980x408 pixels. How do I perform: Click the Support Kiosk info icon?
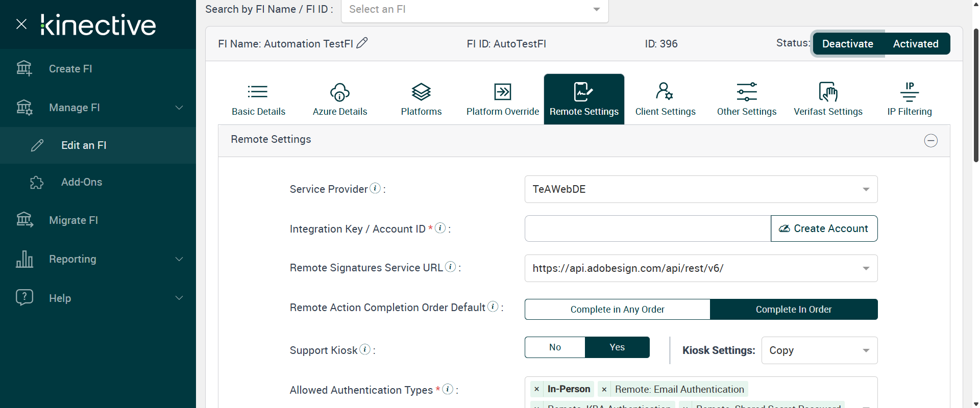coord(365,350)
